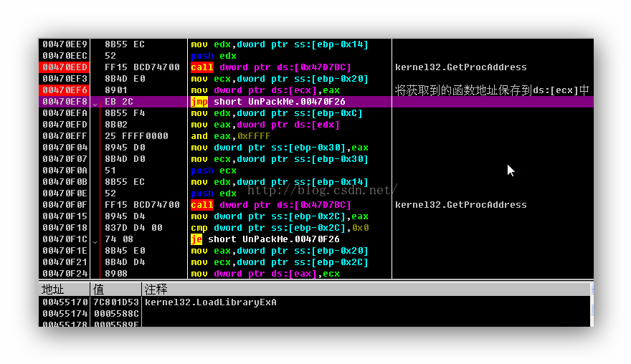631x364 pixels.
Task: Click the jmp short UnPackMe.00470F26 instruction
Action: click(x=267, y=102)
